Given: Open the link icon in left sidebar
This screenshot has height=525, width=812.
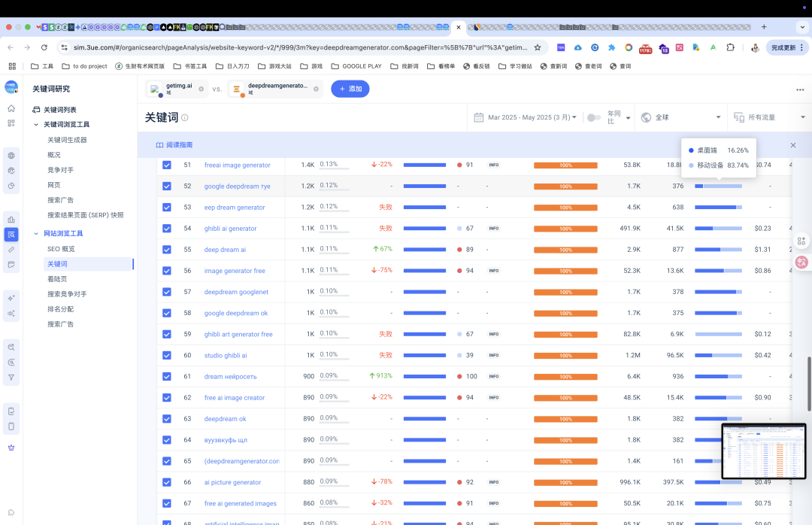Looking at the screenshot, I should point(11,249).
